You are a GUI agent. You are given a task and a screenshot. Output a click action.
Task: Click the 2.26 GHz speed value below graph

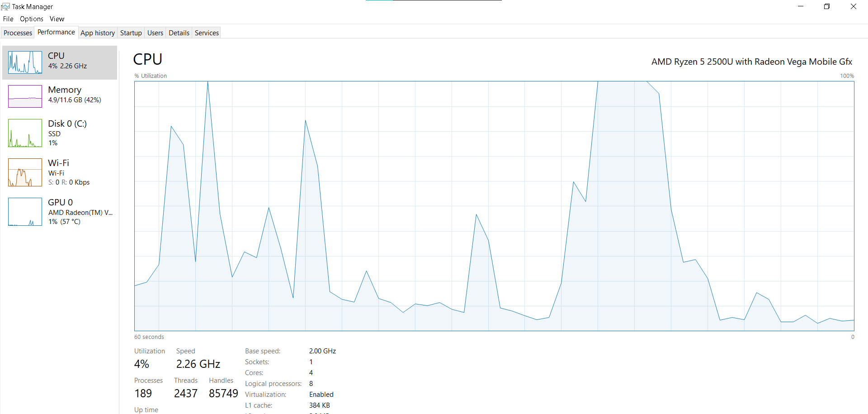(x=198, y=364)
